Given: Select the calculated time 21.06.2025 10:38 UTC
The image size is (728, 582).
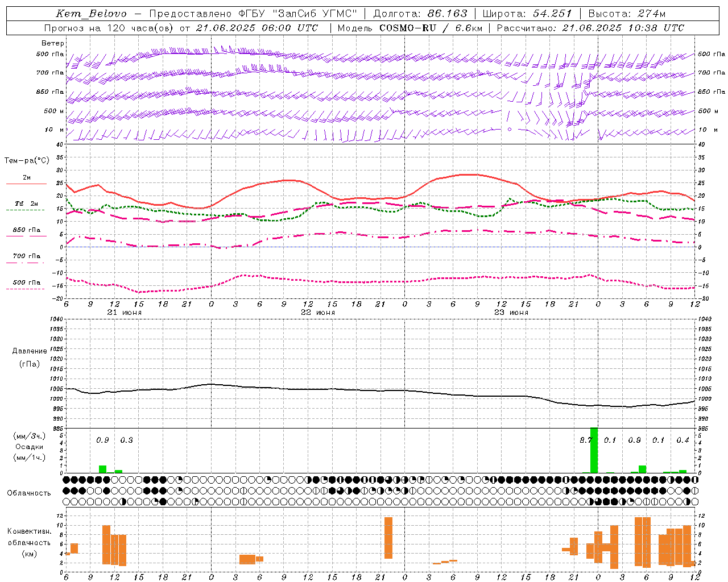Looking at the screenshot, I should pos(623,28).
